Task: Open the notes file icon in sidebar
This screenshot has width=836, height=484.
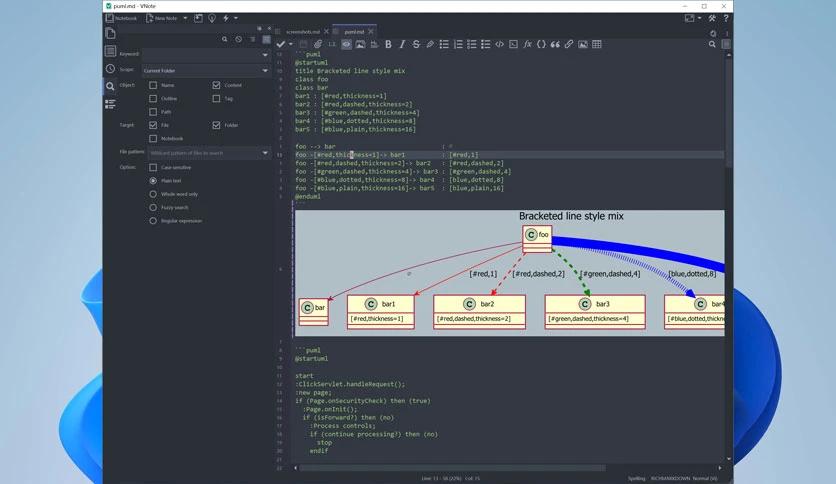Action: coord(110,33)
